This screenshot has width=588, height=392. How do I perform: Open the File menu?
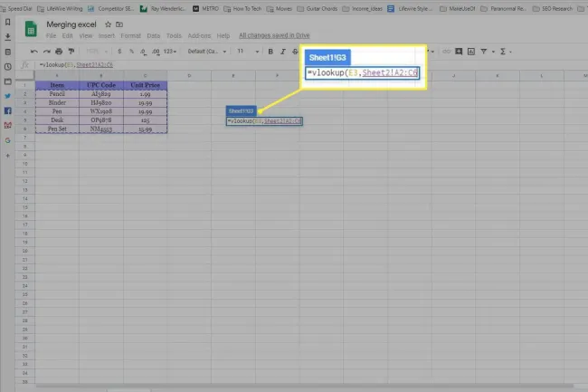tap(51, 35)
